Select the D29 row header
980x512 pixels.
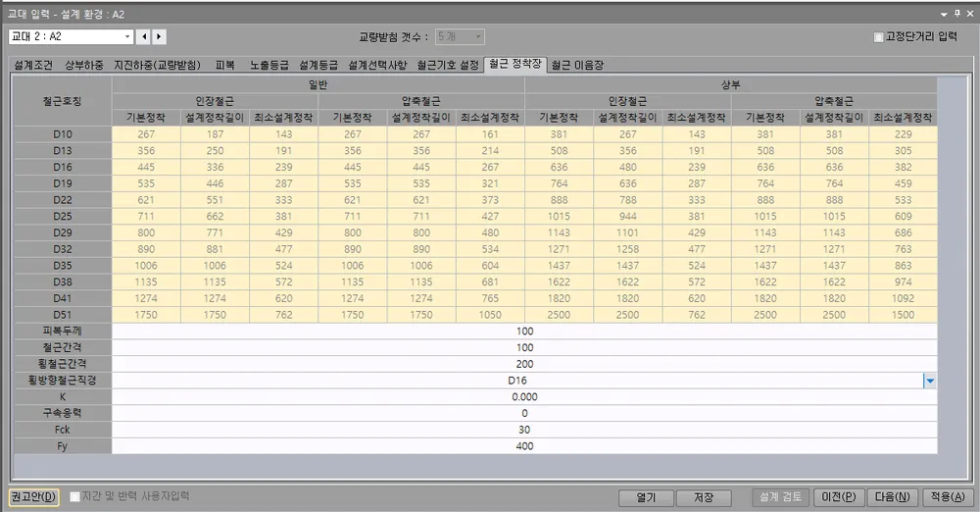(63, 232)
